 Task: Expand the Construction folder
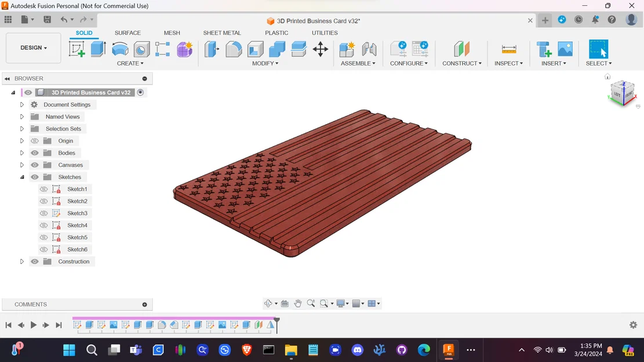22,261
